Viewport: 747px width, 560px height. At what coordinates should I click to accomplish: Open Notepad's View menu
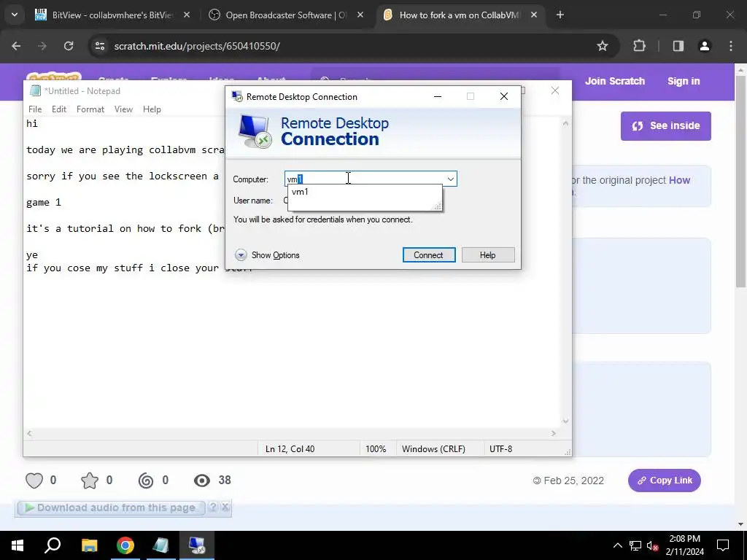(123, 109)
